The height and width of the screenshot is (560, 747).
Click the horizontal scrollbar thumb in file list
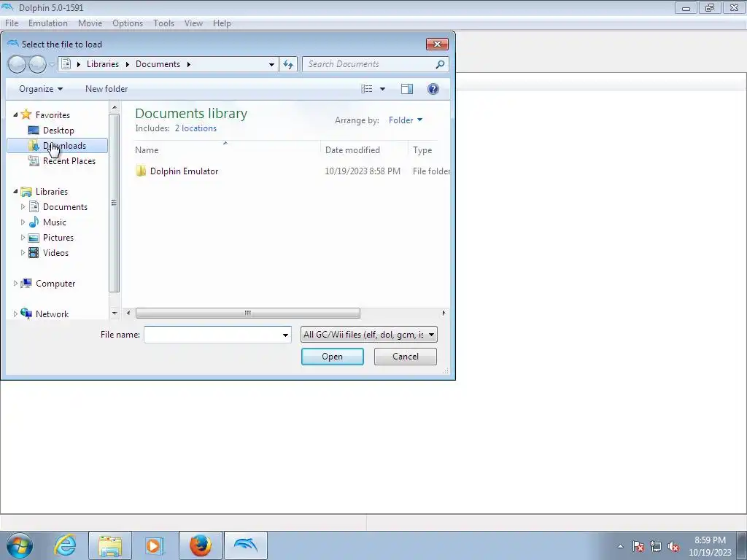(248, 313)
